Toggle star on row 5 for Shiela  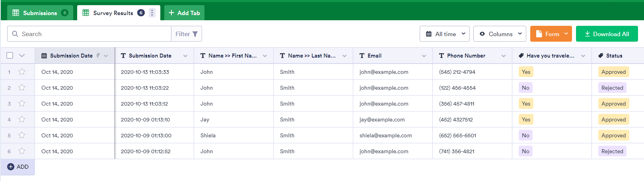(22, 135)
